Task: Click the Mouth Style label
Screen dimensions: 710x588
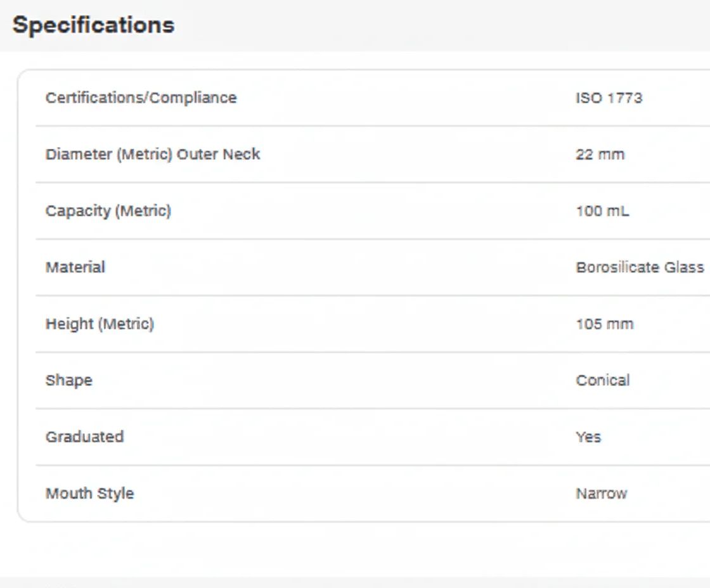Action: pyautogui.click(x=89, y=494)
